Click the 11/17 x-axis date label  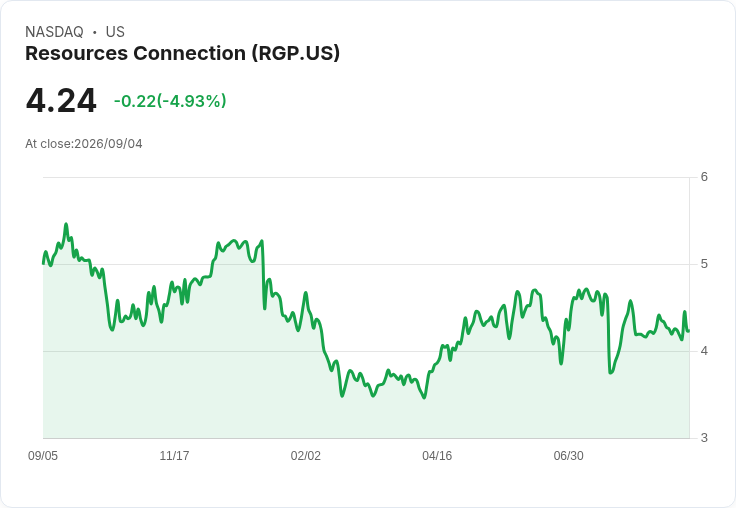point(174,456)
